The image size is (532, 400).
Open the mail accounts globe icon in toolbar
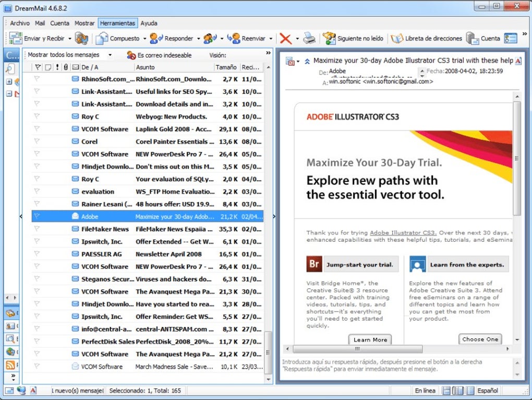pos(81,38)
